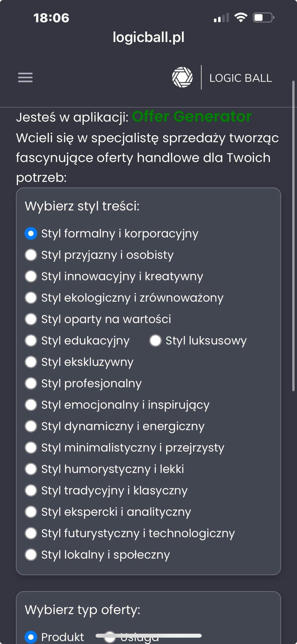Select Styl humorystyczny i lekki
Screen dimensions: 297x644
coord(31,469)
